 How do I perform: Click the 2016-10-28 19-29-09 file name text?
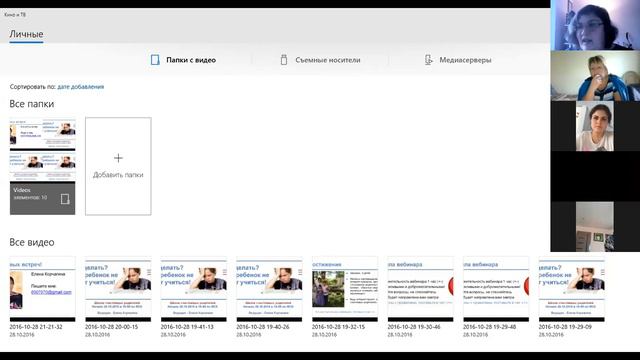(565, 327)
